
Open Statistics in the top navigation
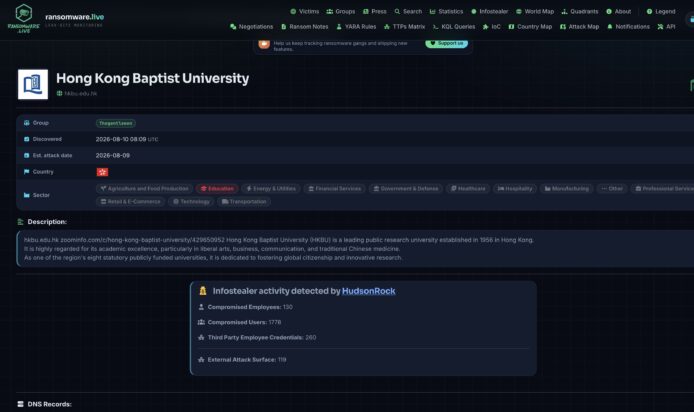[x=446, y=12]
